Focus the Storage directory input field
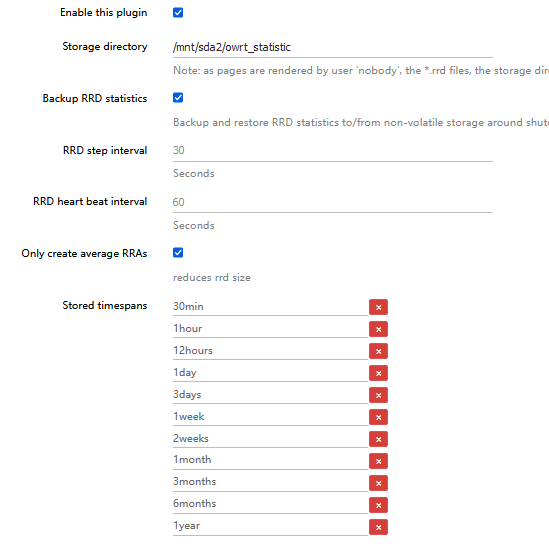 pyautogui.click(x=333, y=47)
